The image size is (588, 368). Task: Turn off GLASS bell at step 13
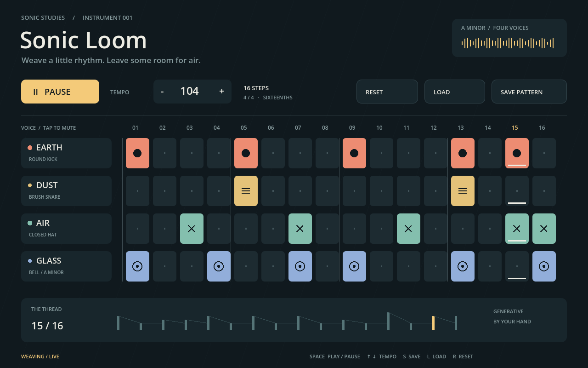click(x=463, y=266)
